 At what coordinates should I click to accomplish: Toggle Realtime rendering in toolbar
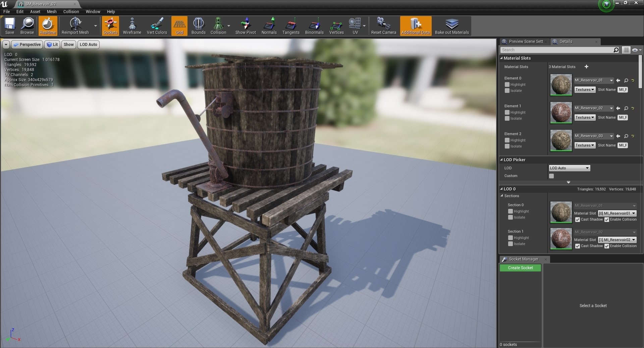[48, 26]
